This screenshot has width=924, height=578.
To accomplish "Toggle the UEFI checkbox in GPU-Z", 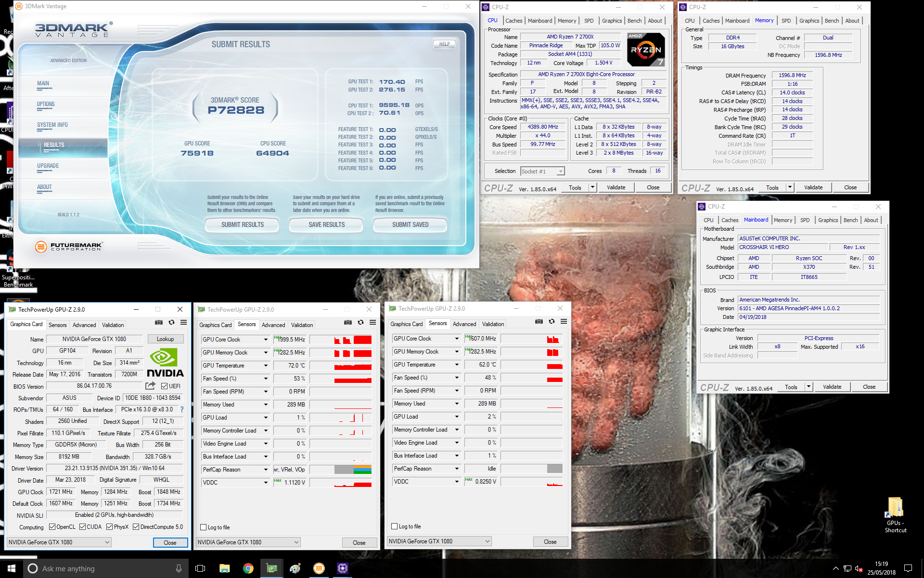I will click(164, 386).
